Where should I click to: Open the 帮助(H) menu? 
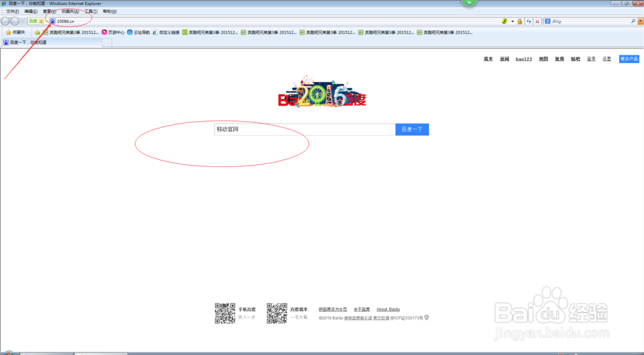(x=109, y=12)
